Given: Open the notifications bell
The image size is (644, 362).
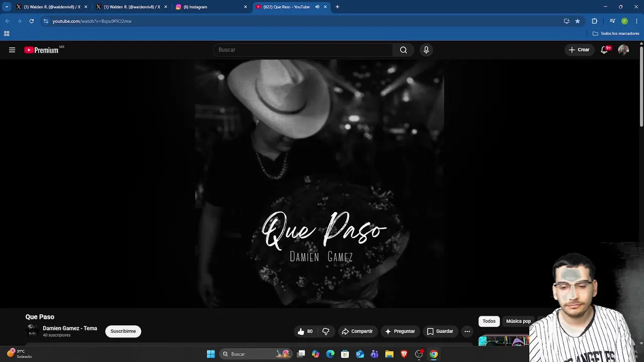Looking at the screenshot, I should tap(605, 50).
